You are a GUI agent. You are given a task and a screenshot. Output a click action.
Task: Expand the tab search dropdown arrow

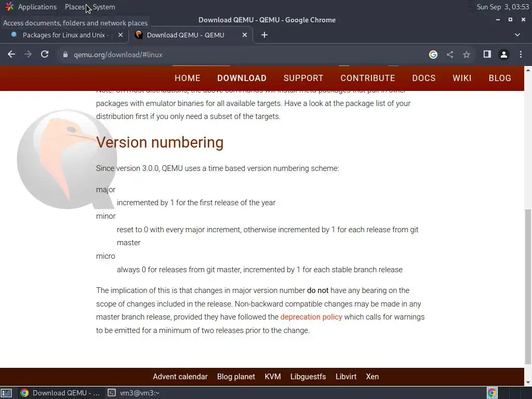(517, 35)
